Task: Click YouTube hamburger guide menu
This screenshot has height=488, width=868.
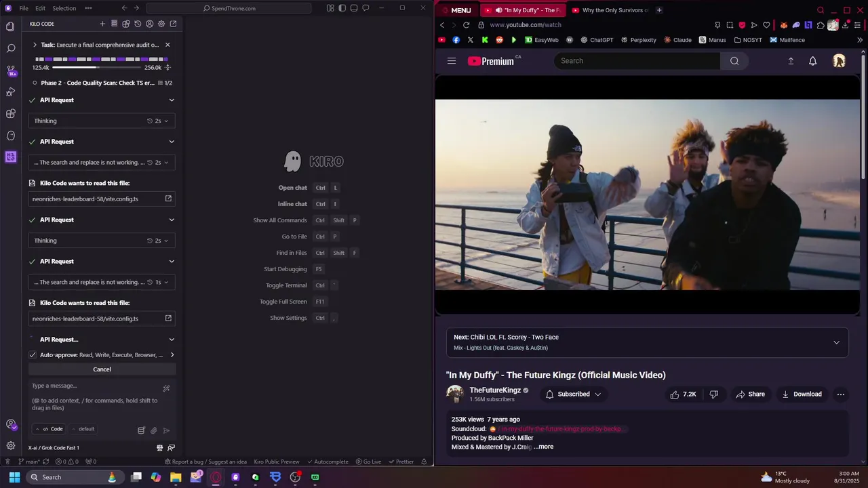Action: pyautogui.click(x=452, y=61)
